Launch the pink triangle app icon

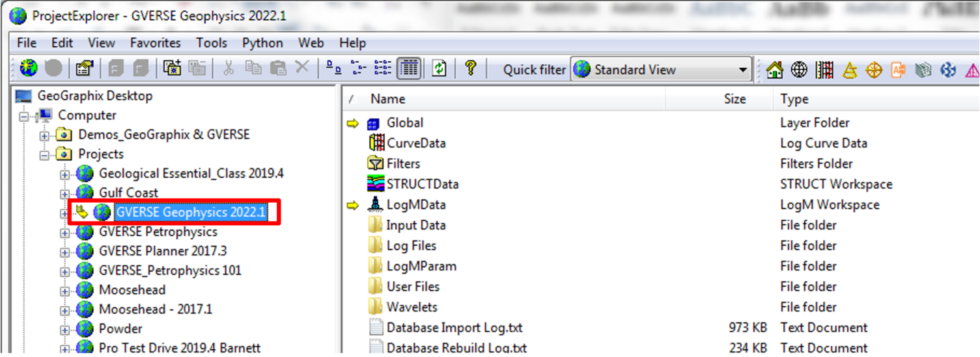972,70
